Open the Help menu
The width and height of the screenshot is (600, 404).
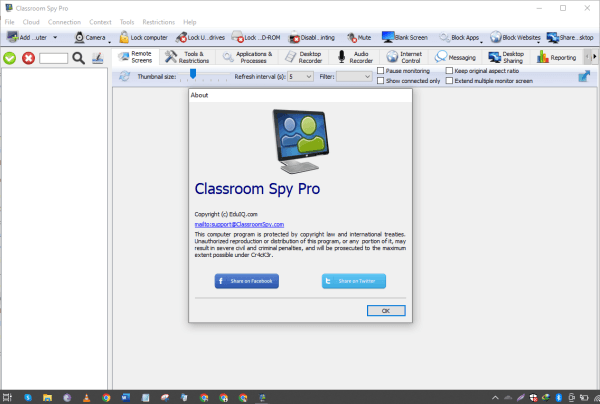[189, 22]
